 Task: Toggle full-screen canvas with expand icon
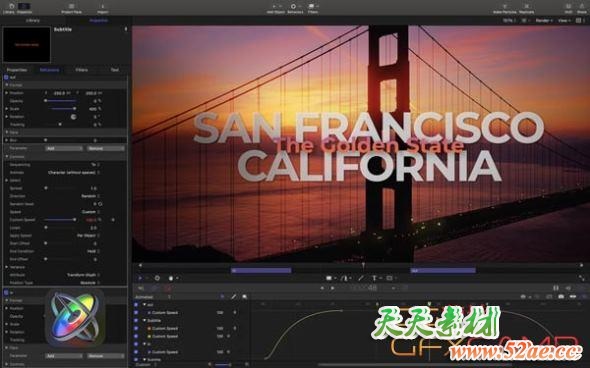click(582, 278)
